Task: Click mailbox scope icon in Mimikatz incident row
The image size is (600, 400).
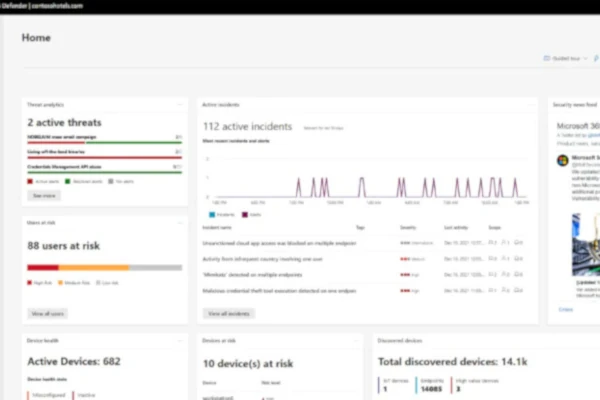Action: [x=518, y=274]
